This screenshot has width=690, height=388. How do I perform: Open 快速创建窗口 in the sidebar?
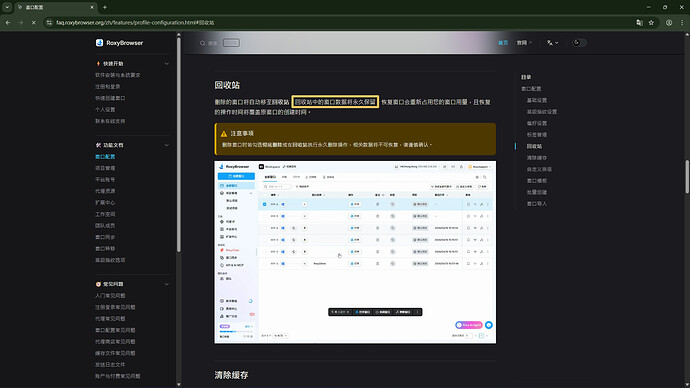(110, 98)
